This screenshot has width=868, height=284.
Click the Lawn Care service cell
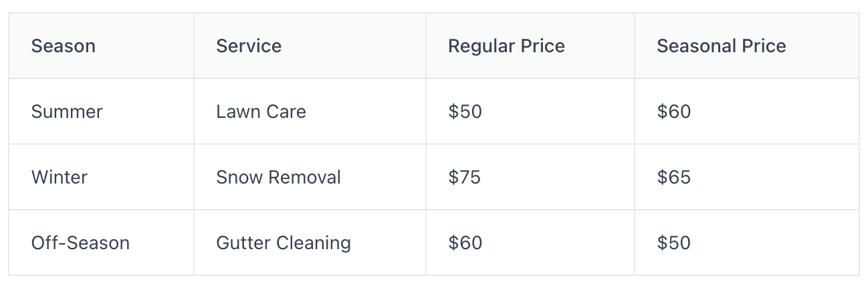310,111
